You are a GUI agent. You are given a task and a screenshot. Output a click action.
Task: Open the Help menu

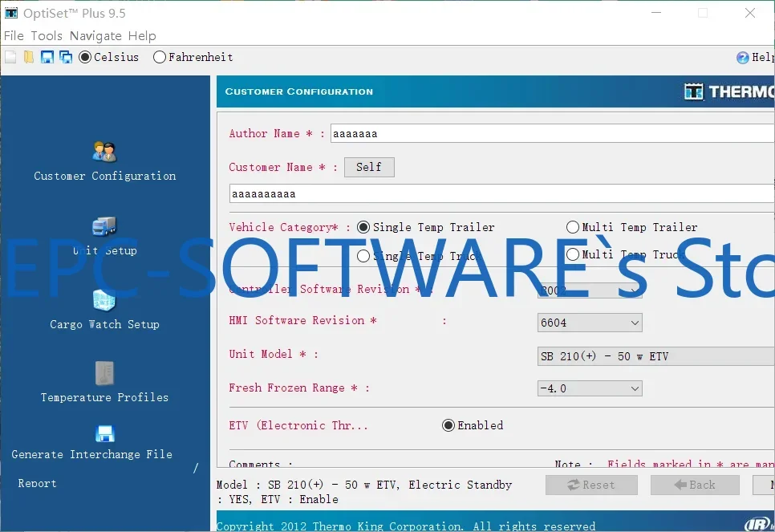(142, 36)
